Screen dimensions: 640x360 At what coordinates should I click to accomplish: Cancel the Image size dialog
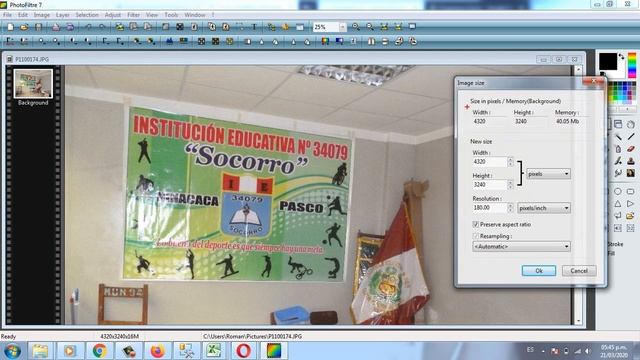point(579,271)
